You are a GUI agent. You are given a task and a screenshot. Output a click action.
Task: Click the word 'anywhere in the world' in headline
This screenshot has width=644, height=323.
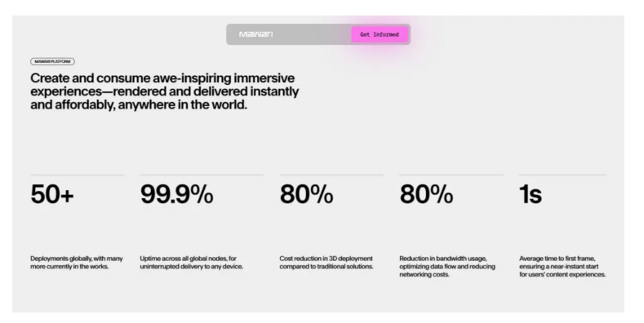point(182,104)
